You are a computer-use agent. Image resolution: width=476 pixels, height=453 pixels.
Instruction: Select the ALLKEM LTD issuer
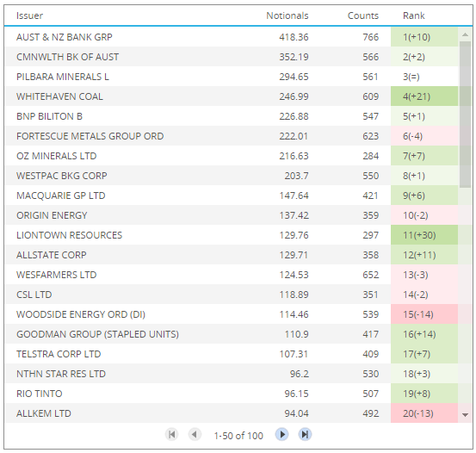(44, 413)
